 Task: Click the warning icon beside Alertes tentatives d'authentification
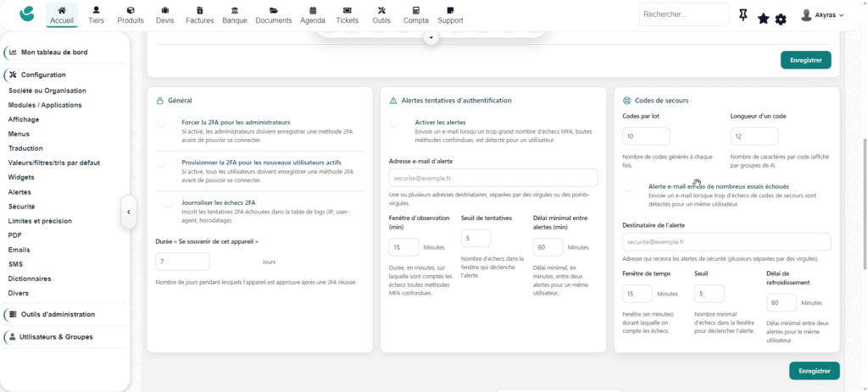pyautogui.click(x=393, y=101)
